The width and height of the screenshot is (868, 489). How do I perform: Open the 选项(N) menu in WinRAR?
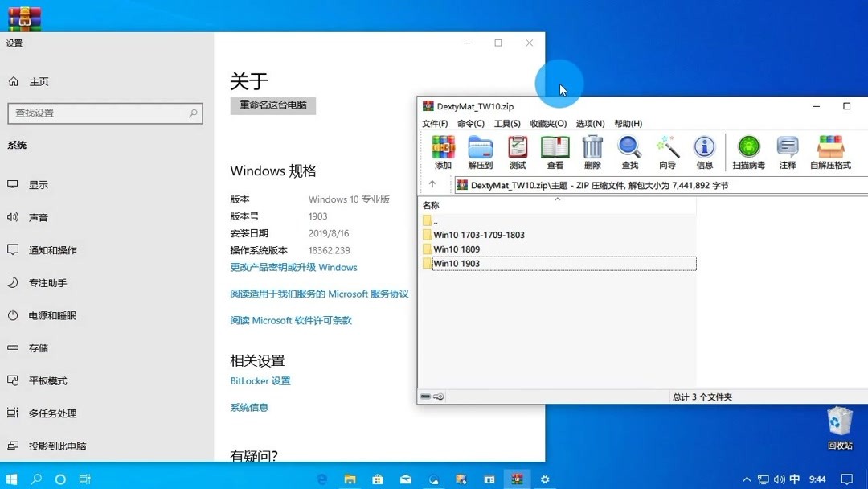tap(589, 123)
